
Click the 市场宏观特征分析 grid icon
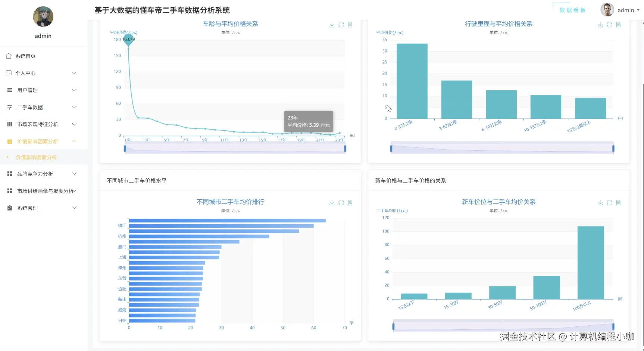click(x=10, y=124)
